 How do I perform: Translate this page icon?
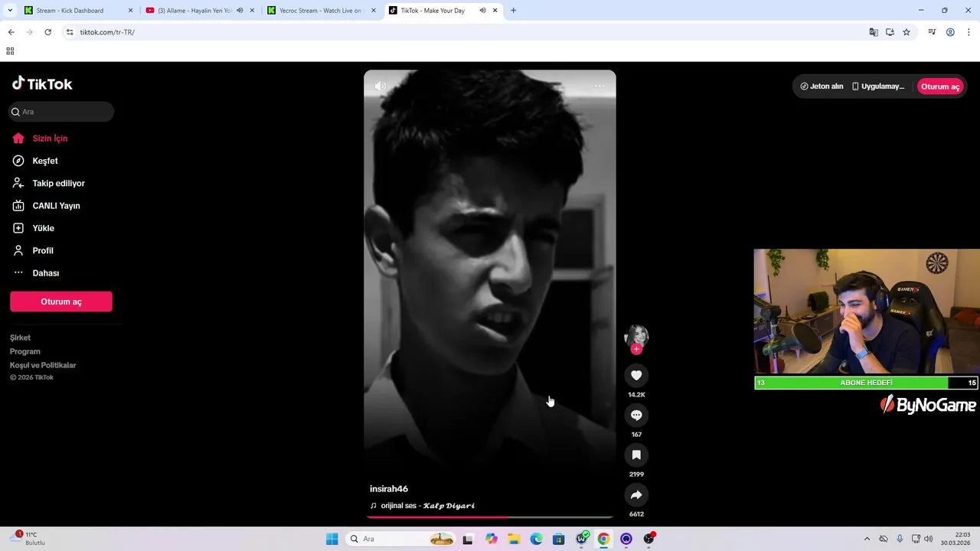coord(874,32)
